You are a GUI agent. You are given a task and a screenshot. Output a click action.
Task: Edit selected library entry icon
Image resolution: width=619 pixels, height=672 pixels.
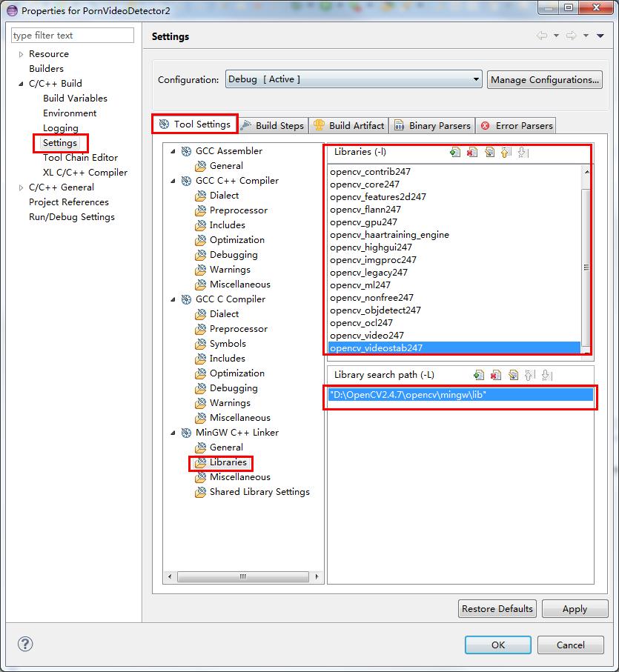click(x=489, y=152)
